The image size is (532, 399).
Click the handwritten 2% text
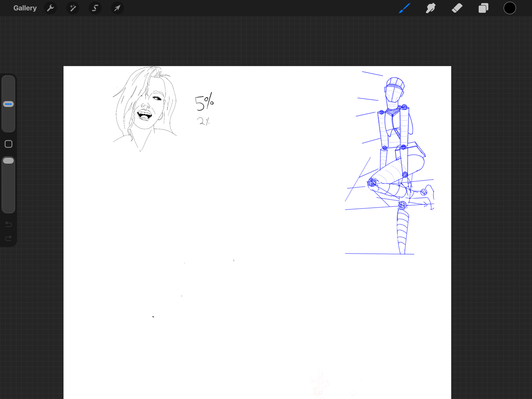(203, 121)
